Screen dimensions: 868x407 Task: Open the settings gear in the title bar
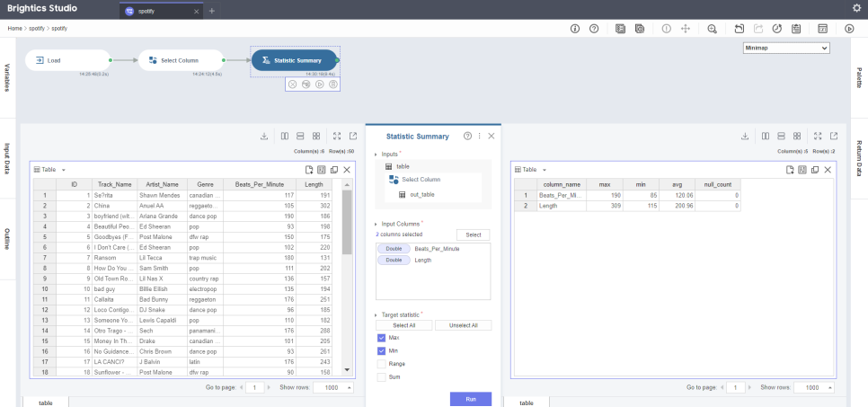tap(856, 8)
